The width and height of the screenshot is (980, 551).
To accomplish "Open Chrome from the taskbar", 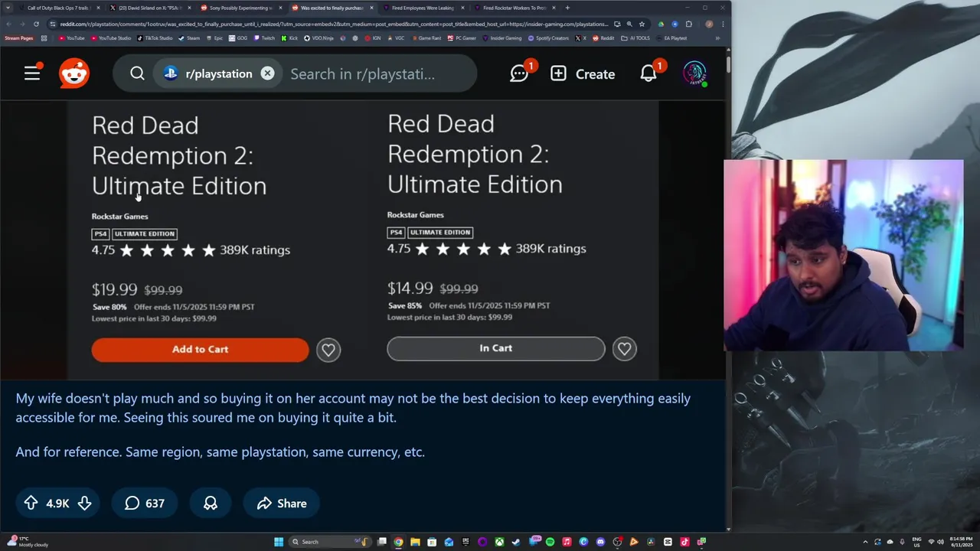I will click(x=398, y=542).
